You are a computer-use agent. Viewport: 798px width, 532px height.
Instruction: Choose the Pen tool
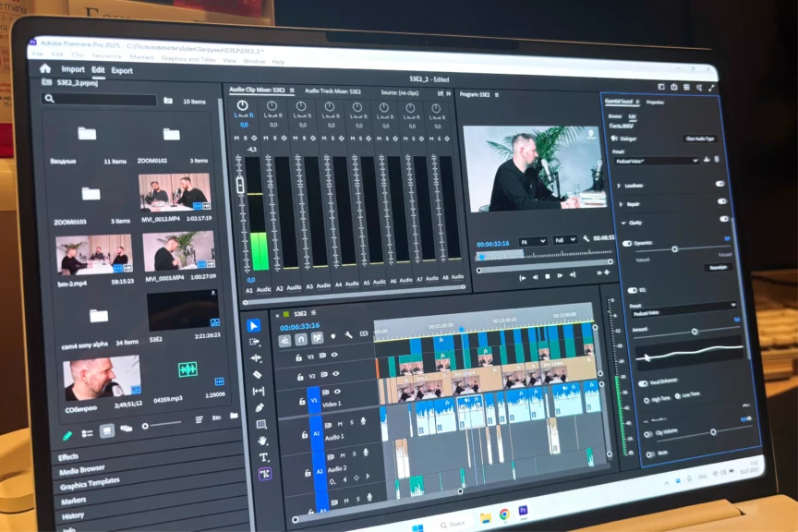tap(260, 407)
